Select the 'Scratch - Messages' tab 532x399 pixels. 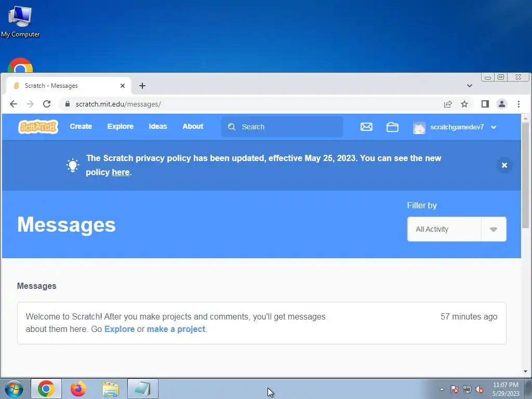pos(69,86)
